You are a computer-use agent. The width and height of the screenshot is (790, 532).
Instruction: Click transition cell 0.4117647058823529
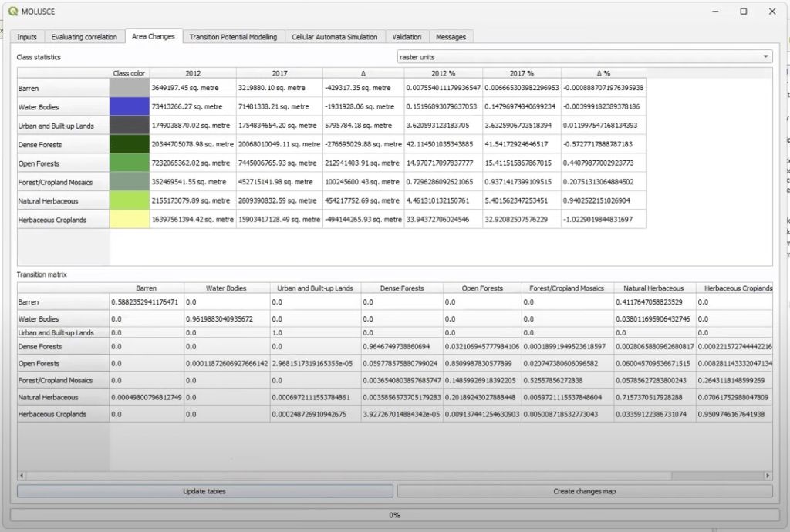(x=653, y=302)
